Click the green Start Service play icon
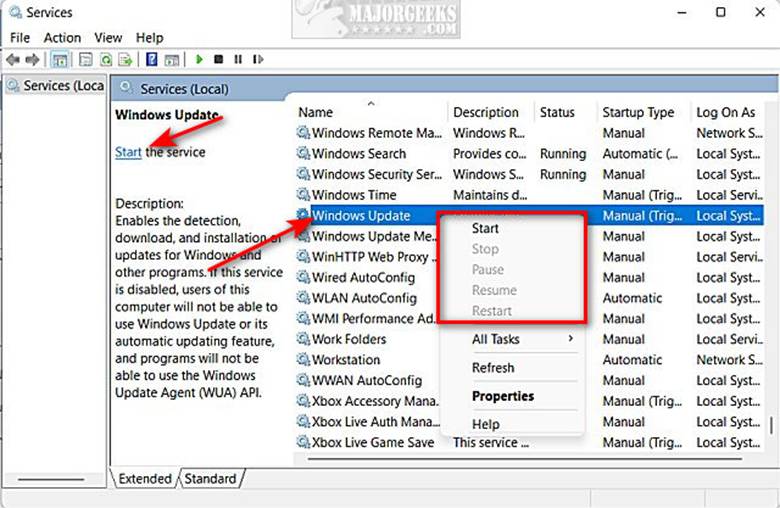Viewport: 780px width, 508px height. [199, 59]
